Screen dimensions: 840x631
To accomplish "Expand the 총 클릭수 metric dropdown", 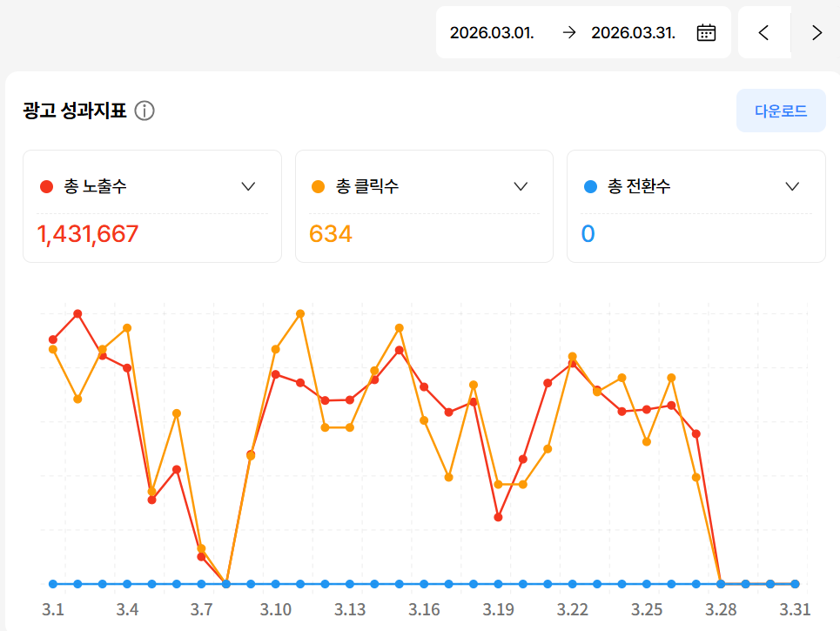I will [x=521, y=186].
